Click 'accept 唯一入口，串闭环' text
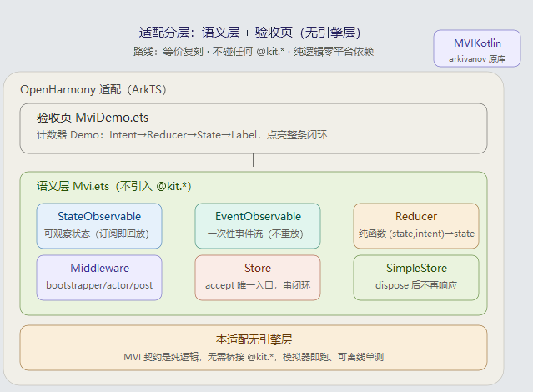The width and height of the screenshot is (533, 392). click(258, 285)
